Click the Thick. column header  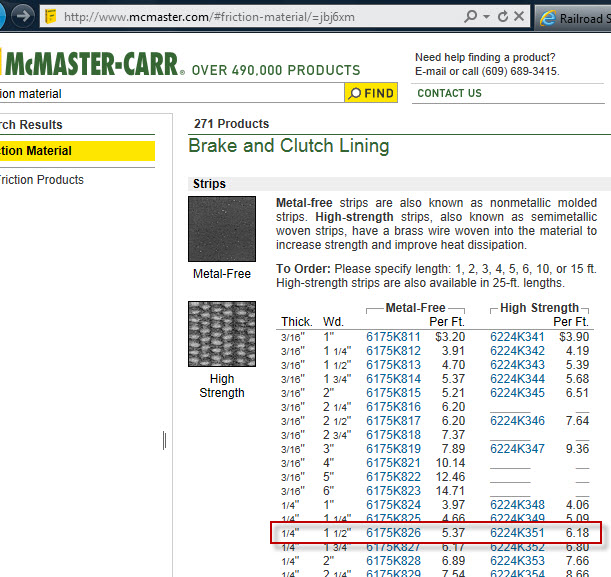coord(297,322)
